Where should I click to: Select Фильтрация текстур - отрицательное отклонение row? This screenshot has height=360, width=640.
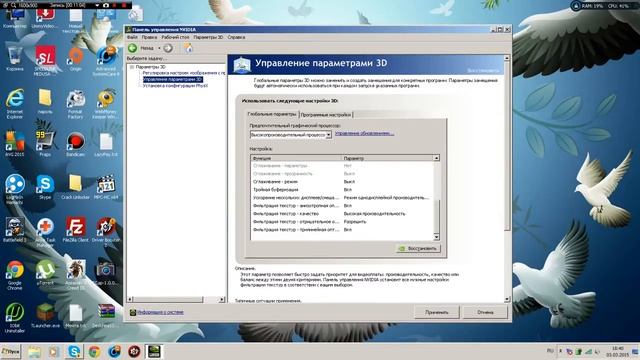pos(342,222)
